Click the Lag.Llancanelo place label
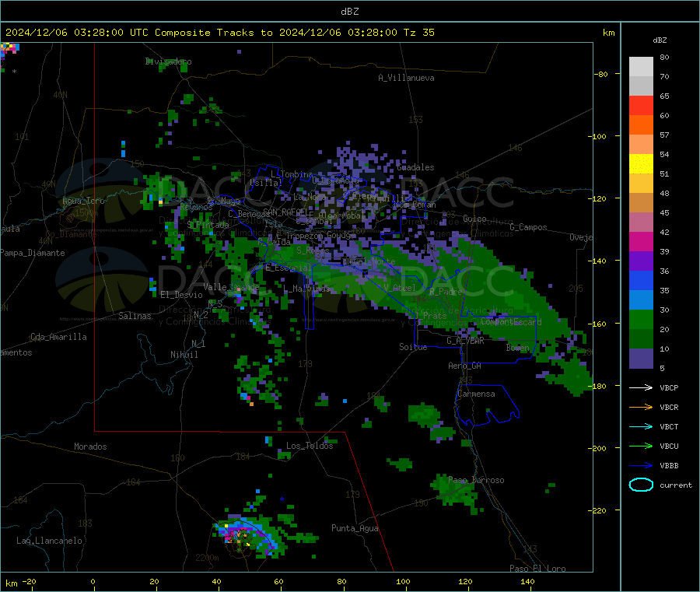The height and width of the screenshot is (592, 700). pos(49,541)
